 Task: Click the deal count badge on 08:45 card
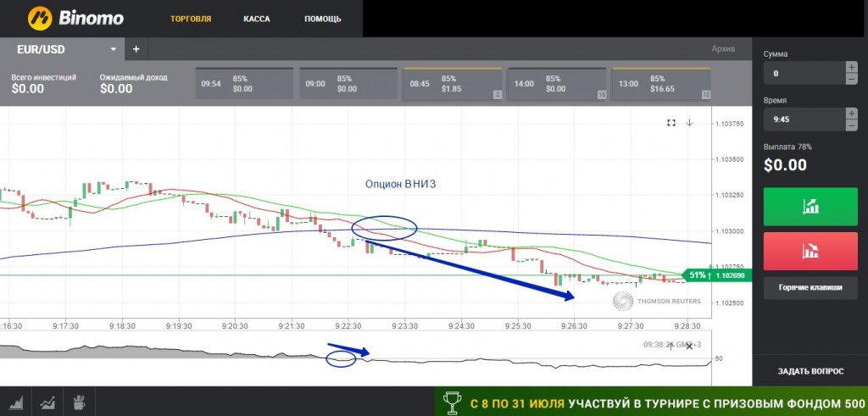497,95
